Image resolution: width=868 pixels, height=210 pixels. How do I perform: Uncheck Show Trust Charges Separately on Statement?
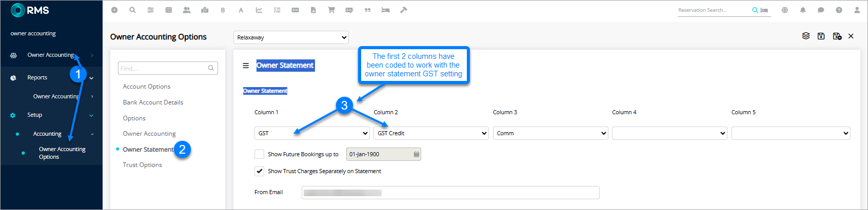pos(260,171)
